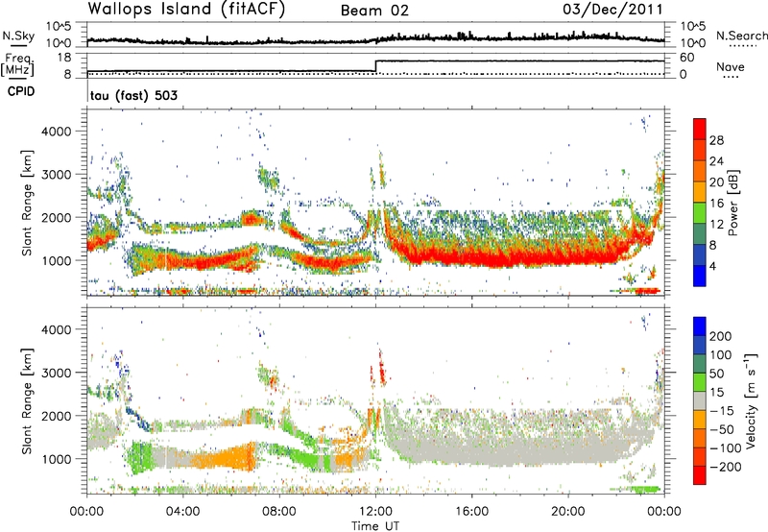Click the '60' Nave axis tick value
This screenshot has width=768, height=532.
(x=687, y=58)
